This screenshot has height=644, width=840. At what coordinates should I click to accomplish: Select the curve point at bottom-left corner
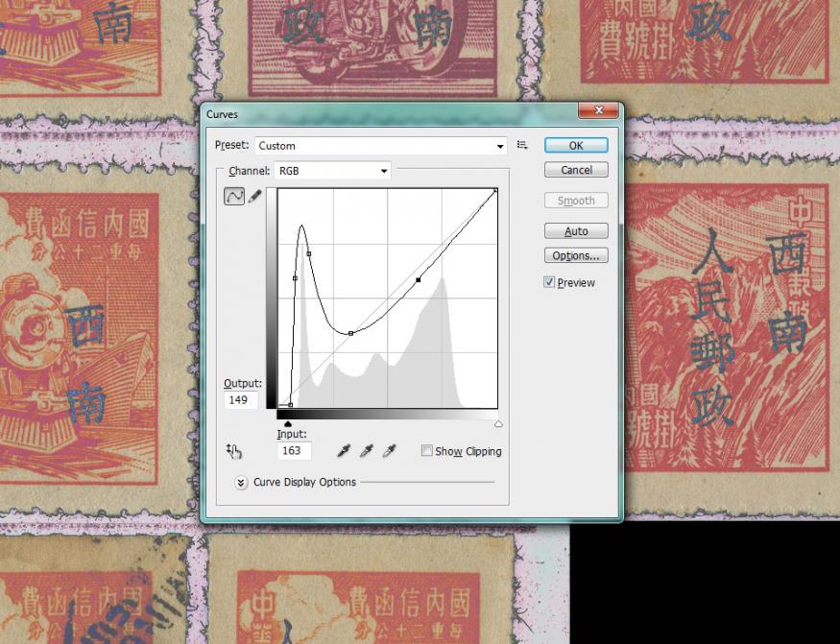[x=290, y=405]
